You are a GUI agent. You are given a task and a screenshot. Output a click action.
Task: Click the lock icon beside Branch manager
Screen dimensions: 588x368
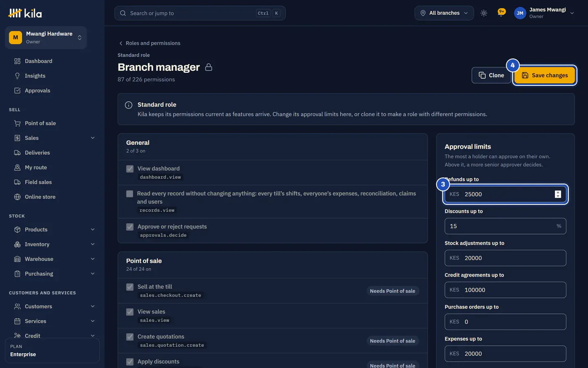pyautogui.click(x=209, y=67)
